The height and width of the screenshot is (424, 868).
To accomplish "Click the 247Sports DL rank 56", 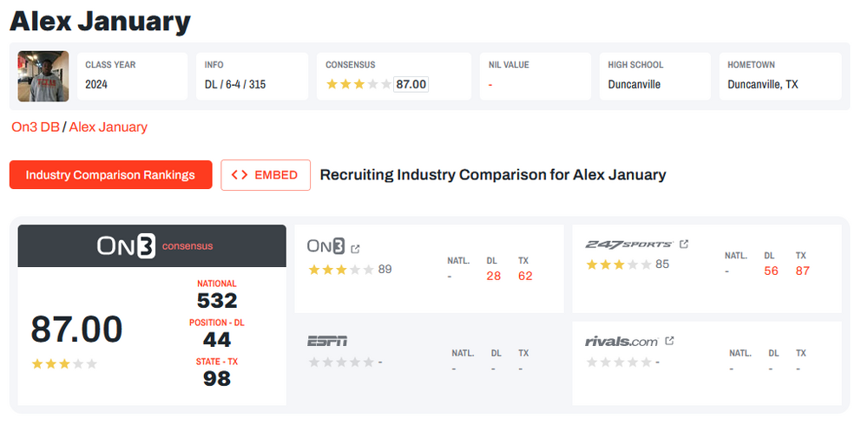I will coord(771,271).
